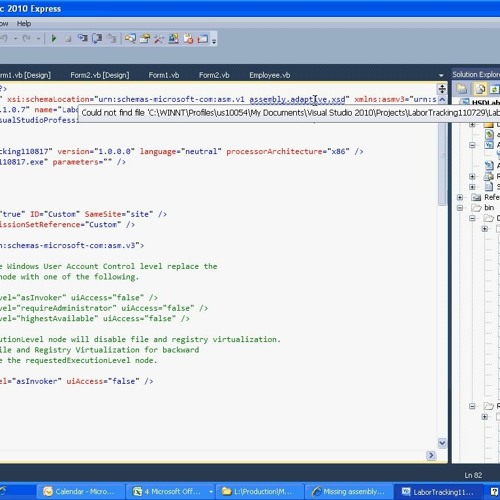Viewport: 500px width, 500px height.
Task: Expand the item inside bin's subfolder
Action: tap(485, 229)
